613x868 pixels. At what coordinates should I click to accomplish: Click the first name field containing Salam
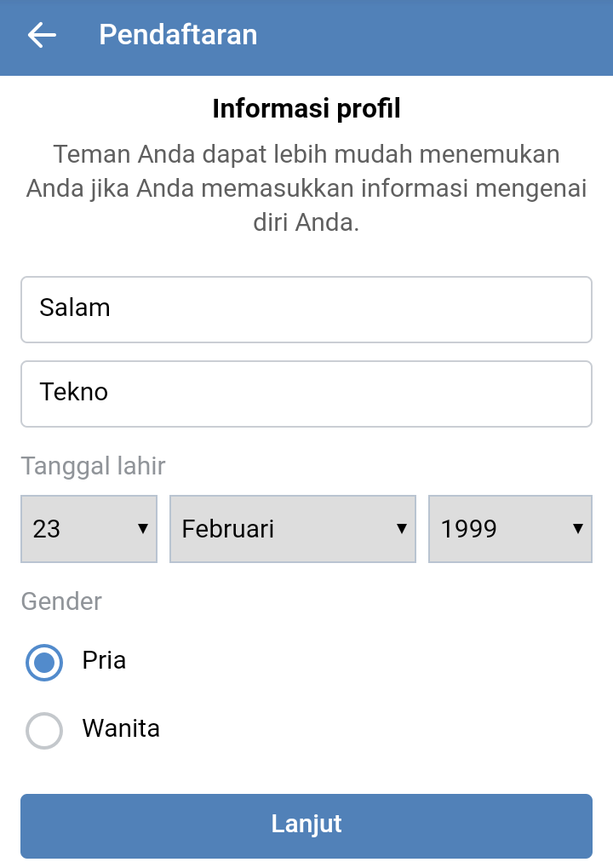tap(306, 308)
